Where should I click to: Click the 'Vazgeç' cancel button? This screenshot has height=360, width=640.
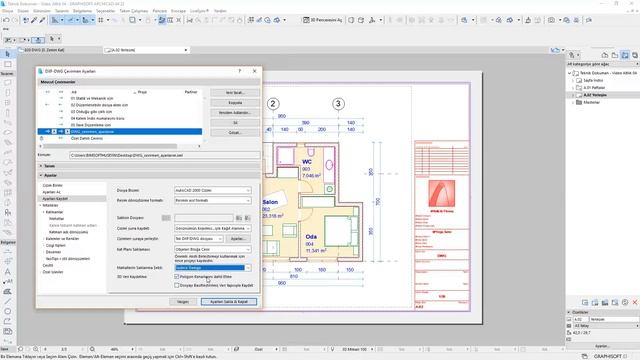click(x=183, y=302)
